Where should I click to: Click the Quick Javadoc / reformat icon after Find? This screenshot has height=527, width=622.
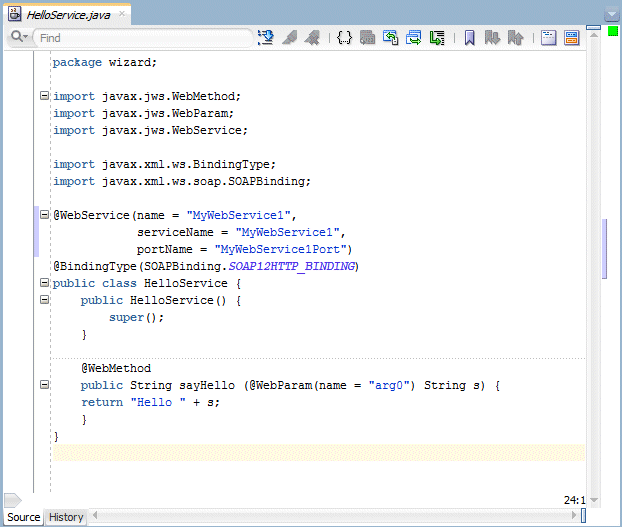pyautogui.click(x=266, y=38)
